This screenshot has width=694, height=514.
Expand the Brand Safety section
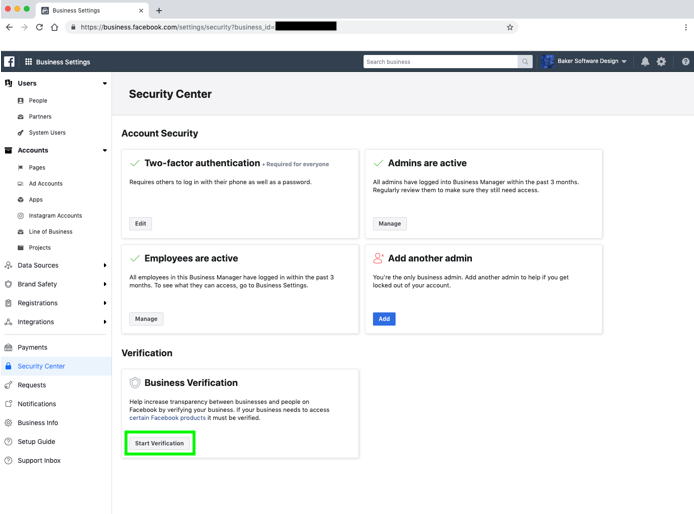coord(105,284)
